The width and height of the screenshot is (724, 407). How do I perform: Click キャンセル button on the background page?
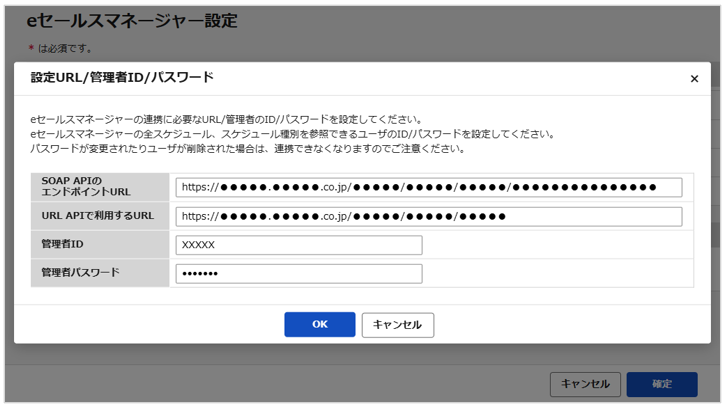pyautogui.click(x=585, y=384)
